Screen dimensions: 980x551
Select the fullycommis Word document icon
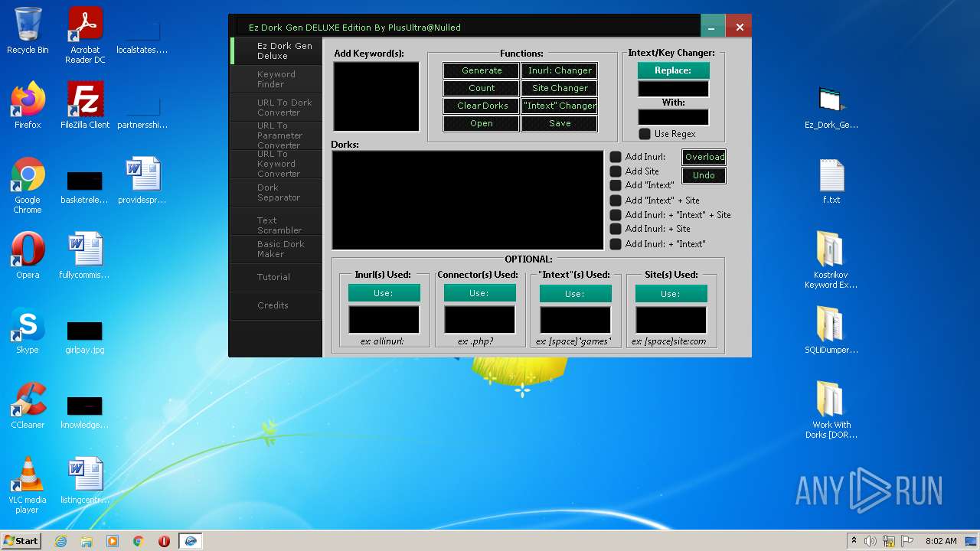tap(85, 256)
